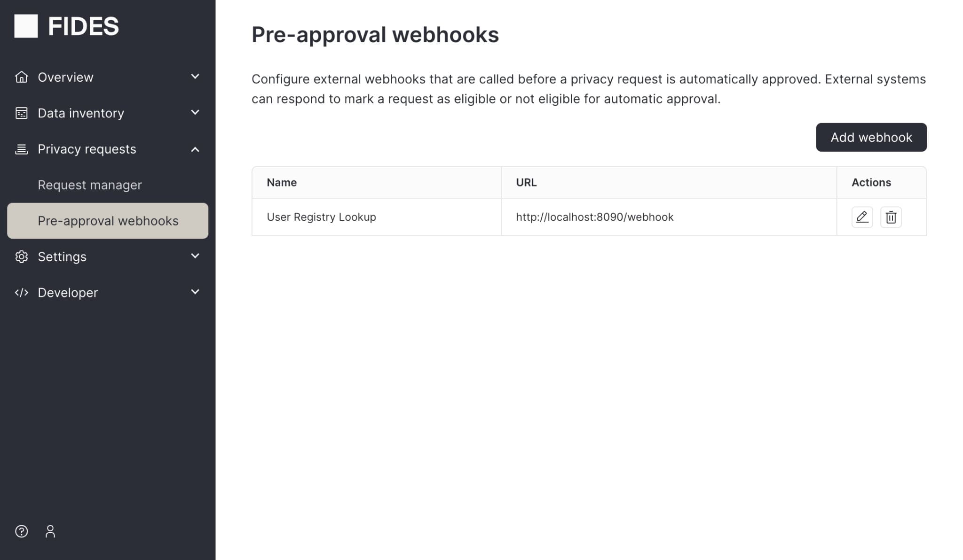Expand the Developer section chevron
Image resolution: width=963 pixels, height=560 pixels.
pos(195,292)
